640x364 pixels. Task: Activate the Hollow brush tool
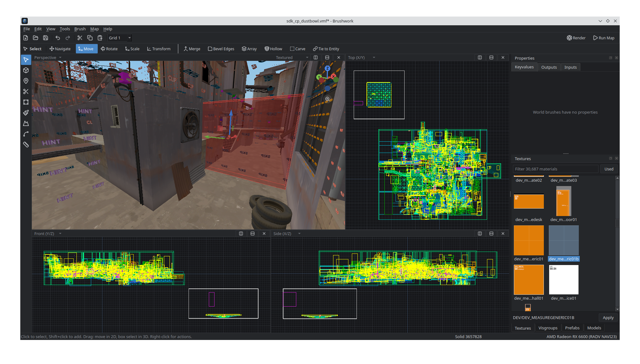click(x=273, y=49)
